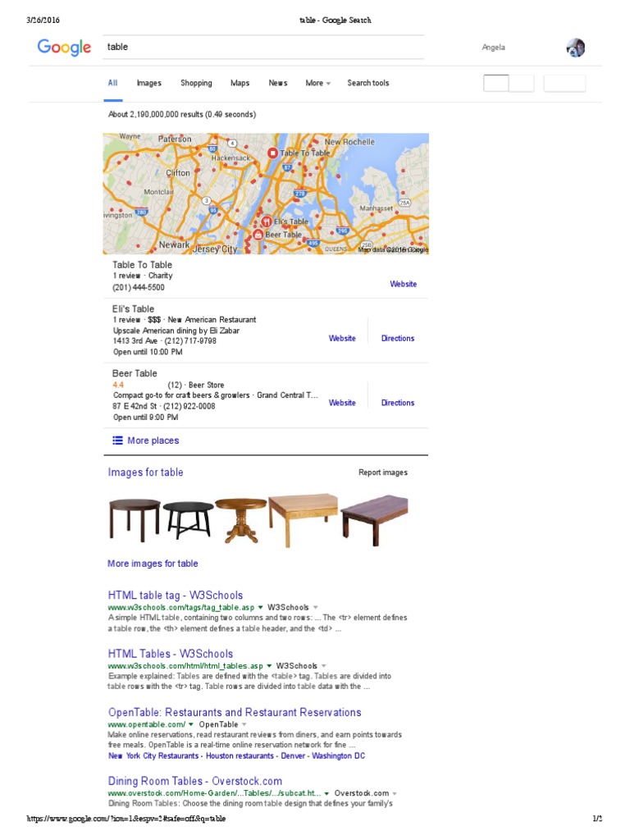
Task: Click the Report images link
Action: pos(383,472)
